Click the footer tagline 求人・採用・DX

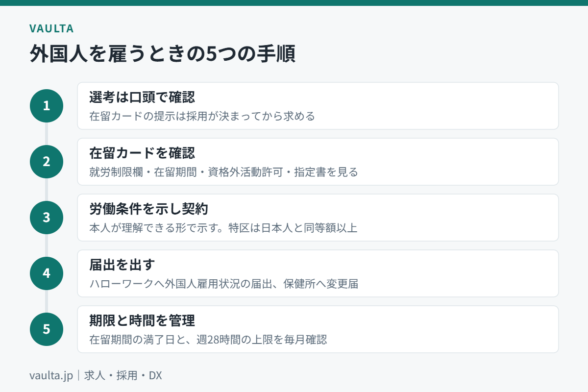click(123, 376)
